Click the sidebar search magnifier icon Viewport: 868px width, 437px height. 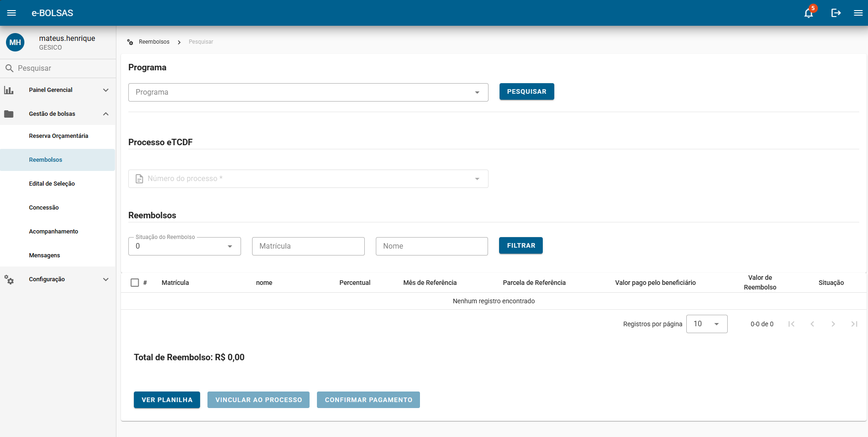[9, 68]
